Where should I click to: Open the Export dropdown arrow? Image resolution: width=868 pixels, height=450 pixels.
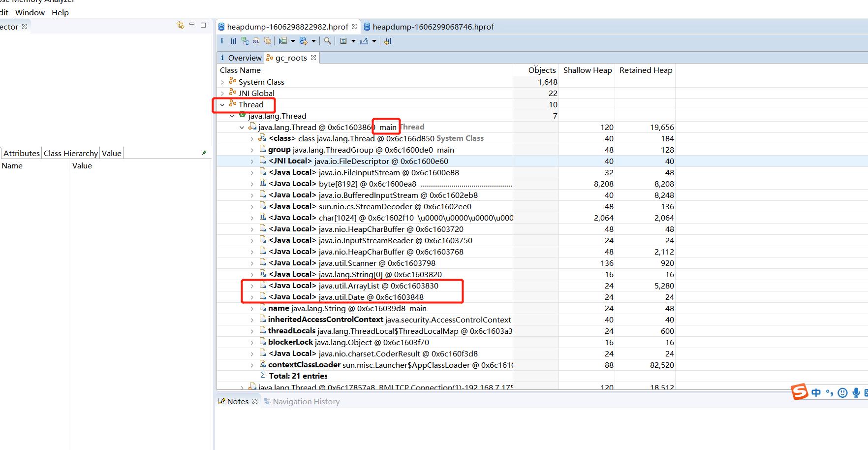pos(374,41)
